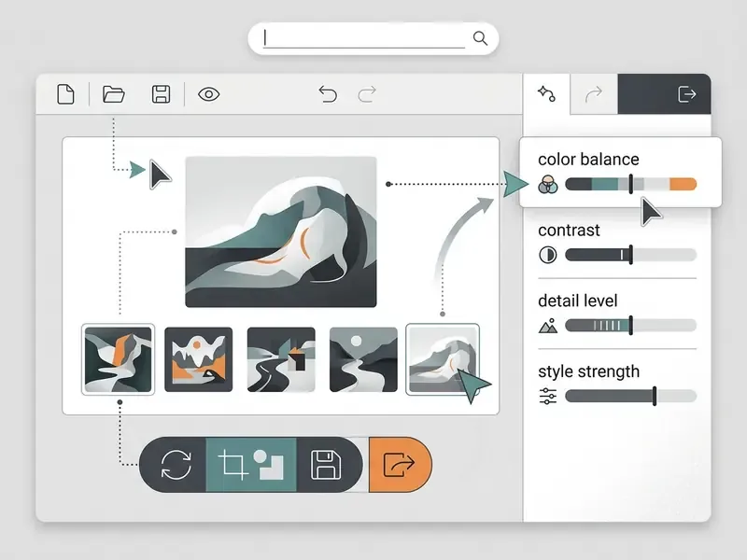
Task: Click the "contrast" label
Action: coord(569,230)
